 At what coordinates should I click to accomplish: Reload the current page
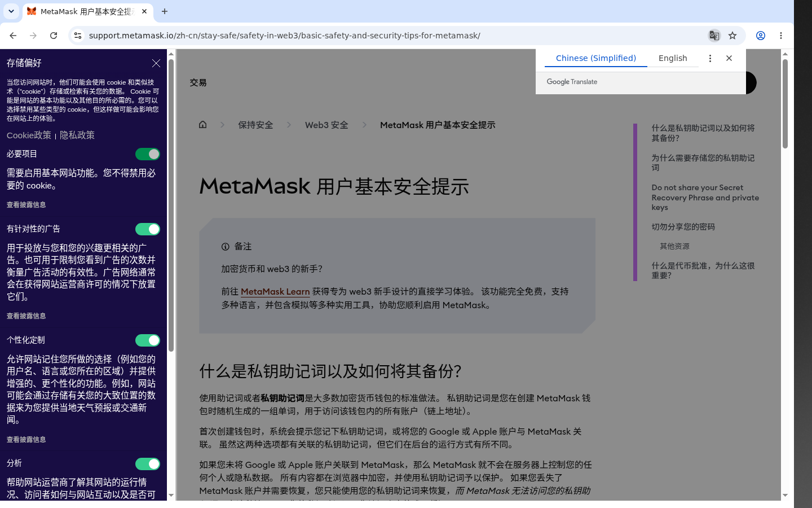pos(54,36)
